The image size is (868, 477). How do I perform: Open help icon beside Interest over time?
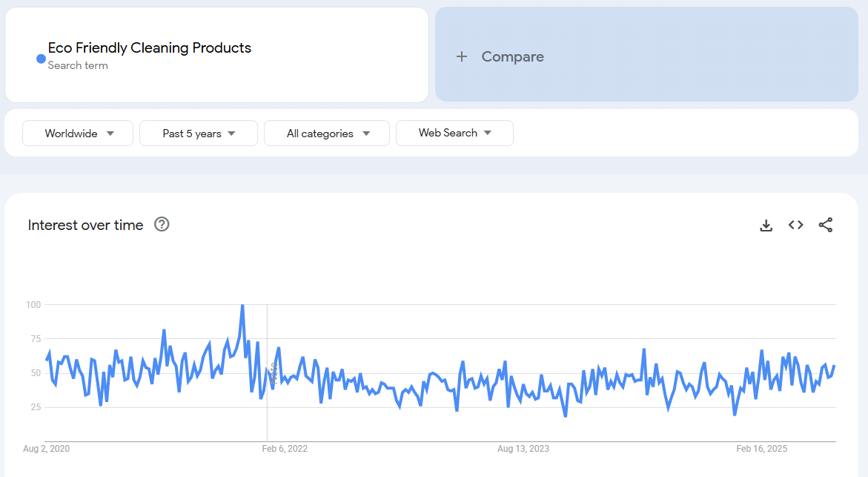coord(162,225)
